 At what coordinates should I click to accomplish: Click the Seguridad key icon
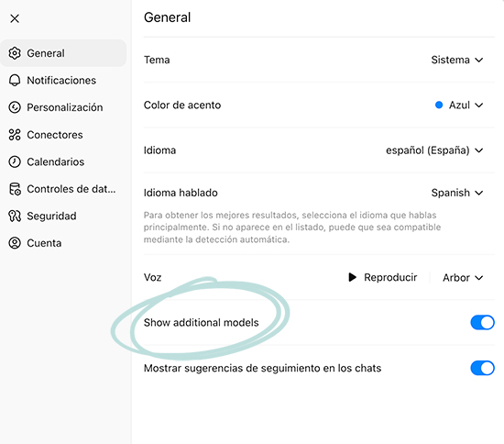[x=15, y=216]
